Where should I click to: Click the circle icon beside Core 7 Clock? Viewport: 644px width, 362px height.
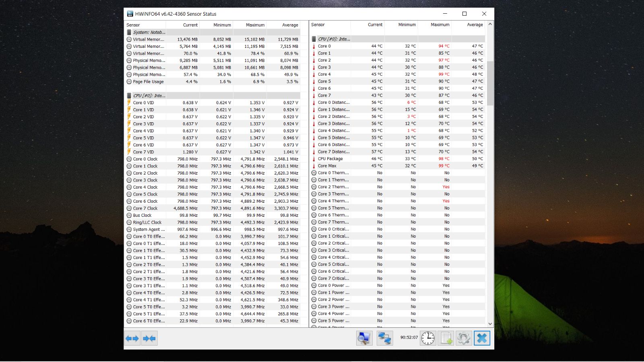[129, 208]
